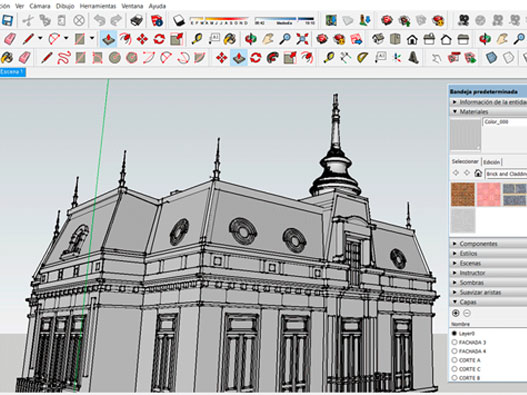The image size is (527, 395).
Task: Expand the Estilos panel
Action: point(488,253)
